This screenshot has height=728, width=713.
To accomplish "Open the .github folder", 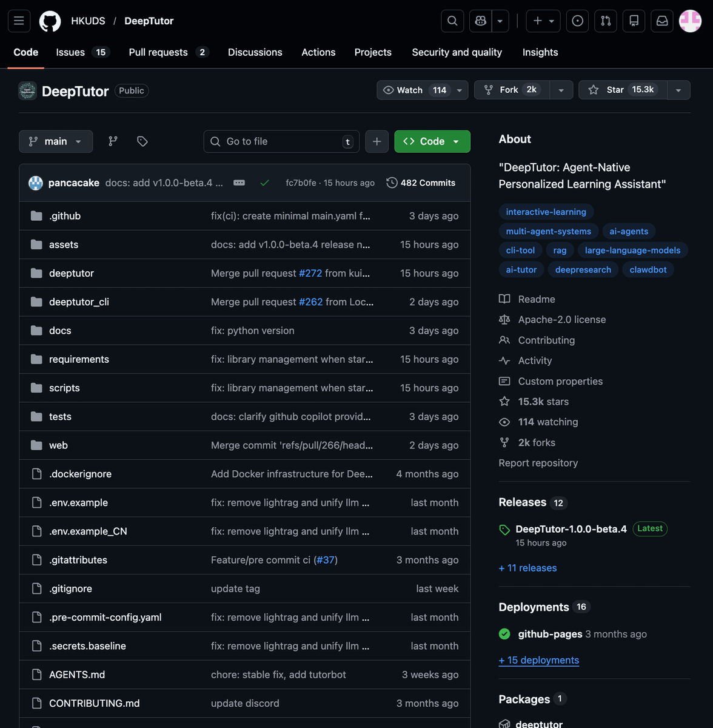I will click(x=65, y=216).
